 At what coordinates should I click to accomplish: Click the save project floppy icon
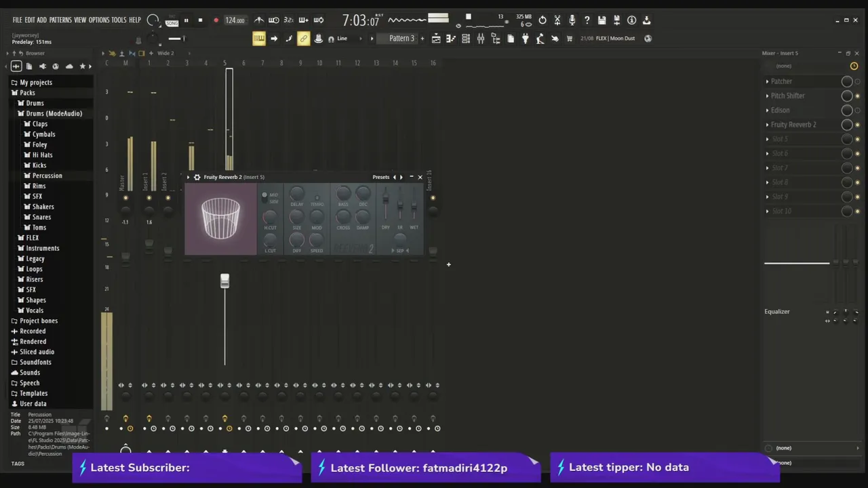tap(601, 20)
